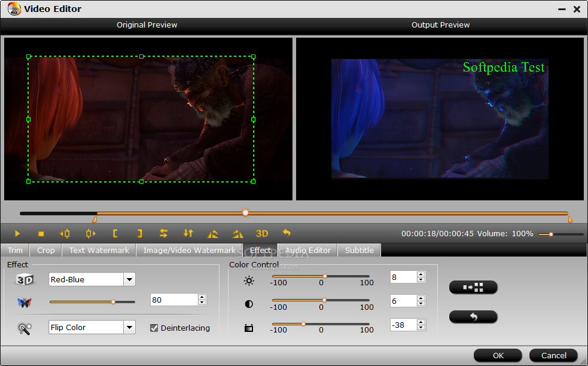The width and height of the screenshot is (588, 366).
Task: Open the Subtitle tab
Action: pos(359,250)
